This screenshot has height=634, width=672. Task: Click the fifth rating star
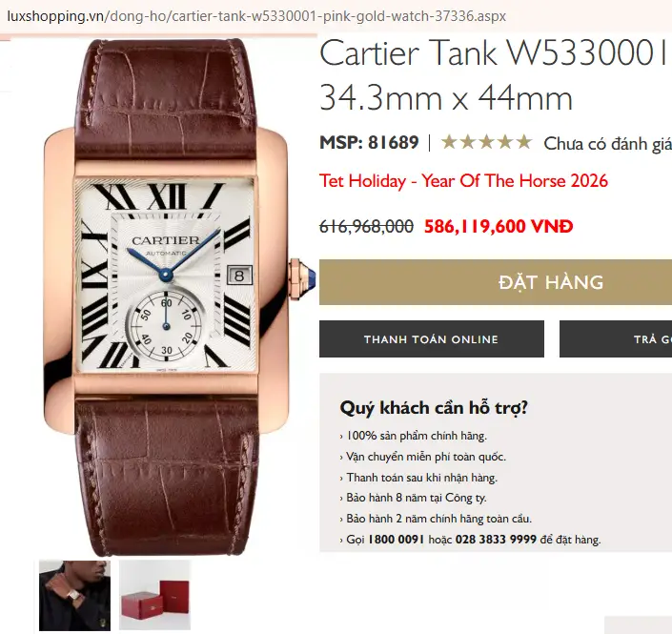click(x=524, y=142)
